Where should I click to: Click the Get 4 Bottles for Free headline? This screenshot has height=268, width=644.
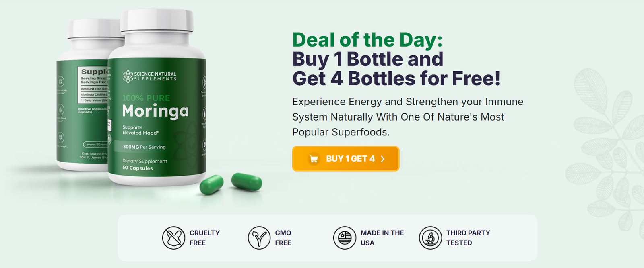pyautogui.click(x=396, y=78)
